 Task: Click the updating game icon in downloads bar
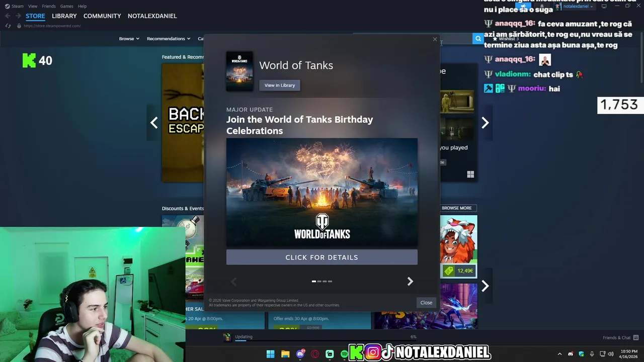tap(227, 337)
